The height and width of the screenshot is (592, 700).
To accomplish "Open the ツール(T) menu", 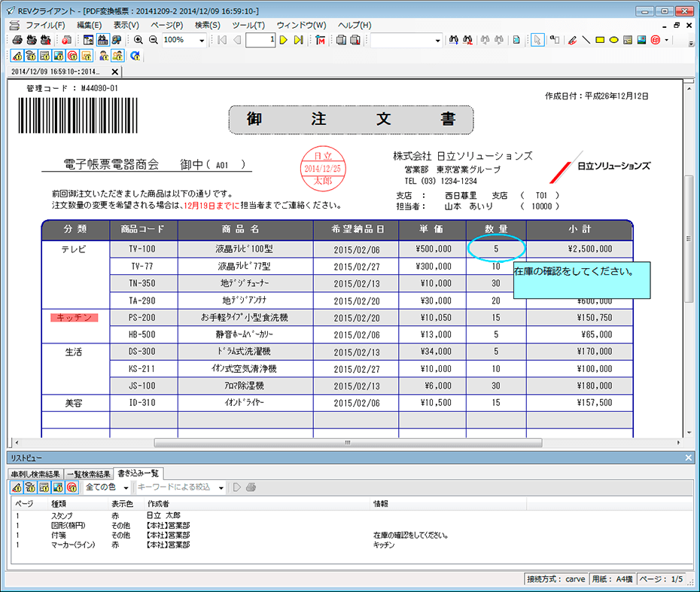I will (x=248, y=25).
